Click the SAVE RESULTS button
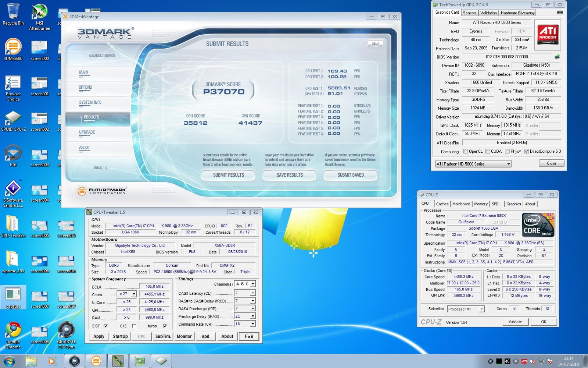 coord(290,175)
